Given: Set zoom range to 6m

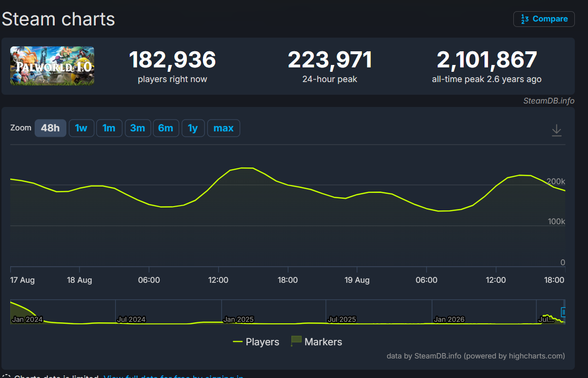Looking at the screenshot, I should [x=166, y=128].
